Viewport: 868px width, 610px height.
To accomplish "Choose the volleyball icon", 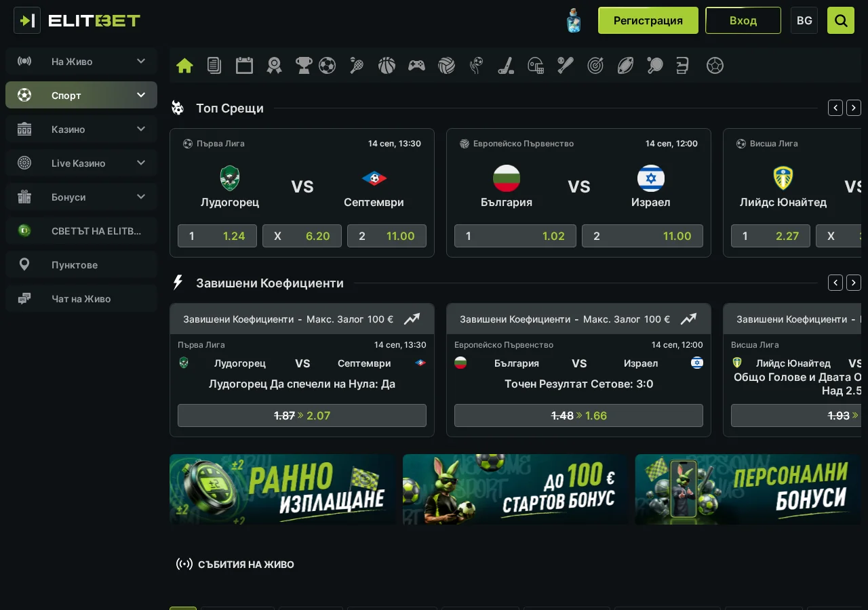I will pos(446,66).
